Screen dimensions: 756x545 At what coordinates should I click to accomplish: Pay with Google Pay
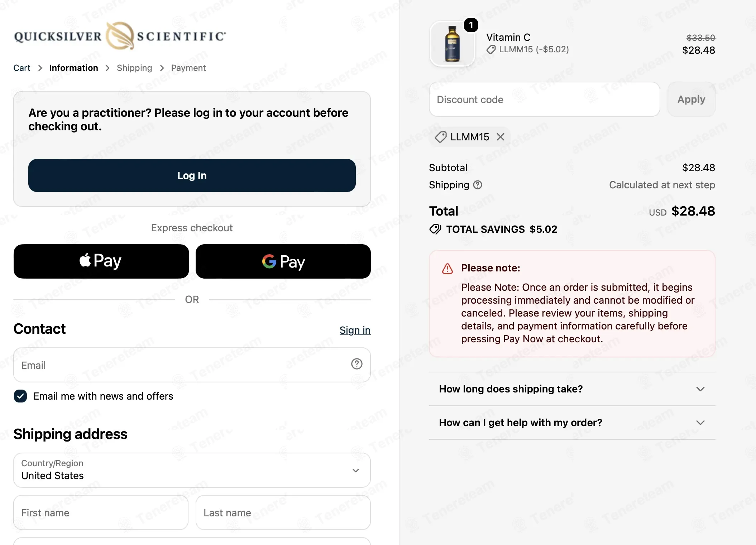pos(283,261)
